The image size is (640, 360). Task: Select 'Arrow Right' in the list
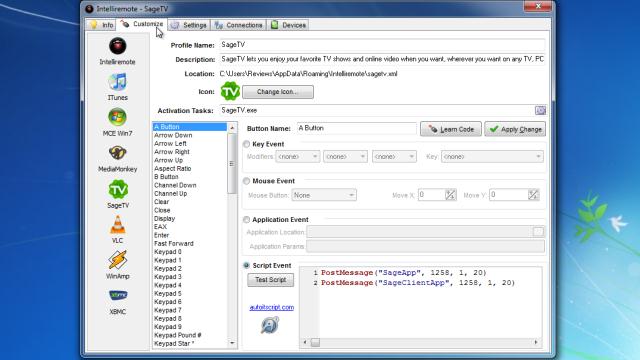tap(190, 152)
